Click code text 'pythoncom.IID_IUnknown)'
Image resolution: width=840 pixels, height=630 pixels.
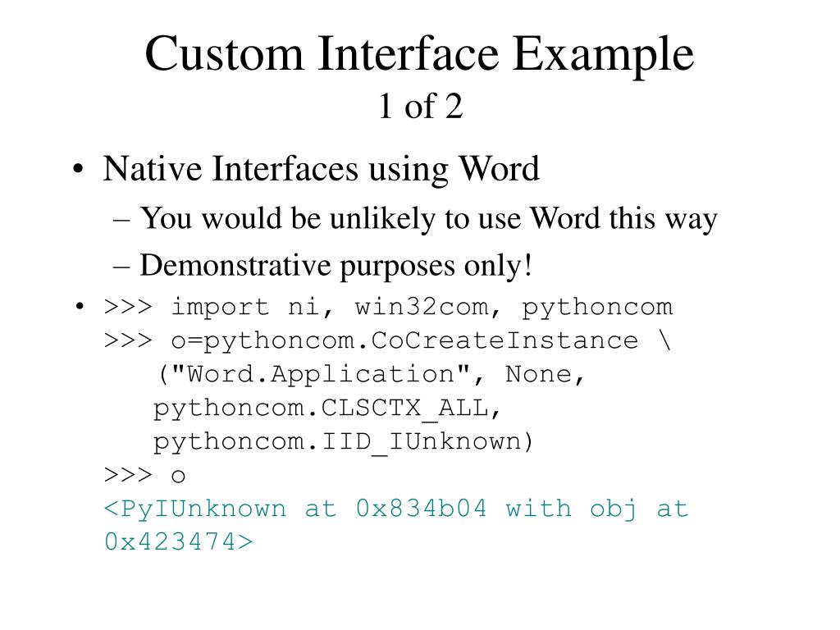coord(344,442)
